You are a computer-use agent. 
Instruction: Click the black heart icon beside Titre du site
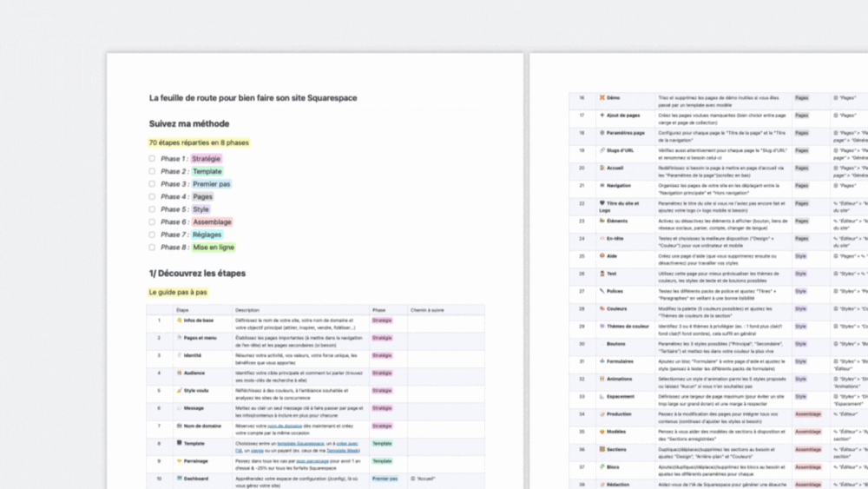pos(602,203)
